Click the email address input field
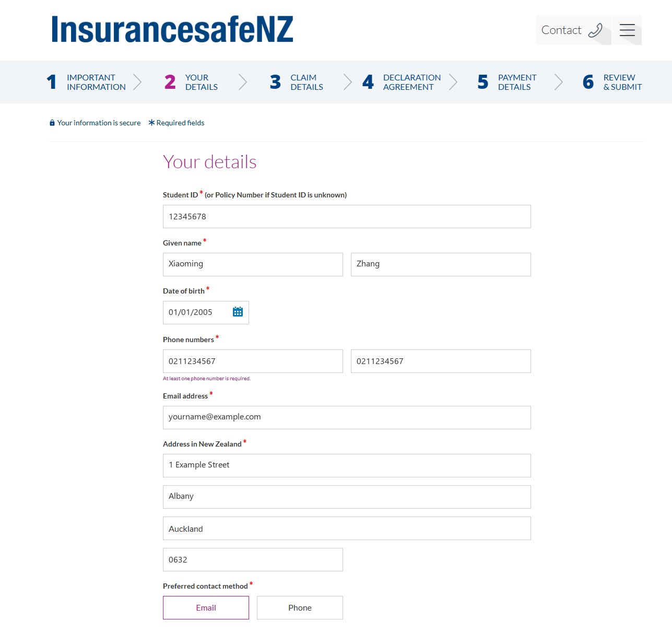Image resolution: width=672 pixels, height=632 pixels. pos(347,417)
